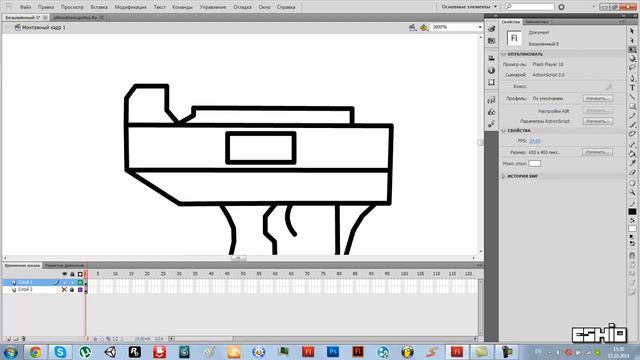Click the FPS 24.00 value
The width and height of the screenshot is (640, 360).
click(535, 141)
